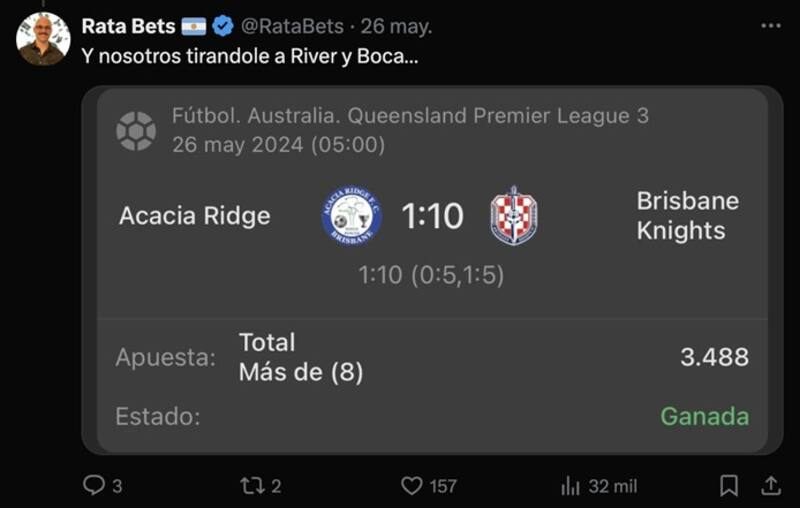
Task: Click the Queensland Premier League 3 title
Action: (410, 116)
